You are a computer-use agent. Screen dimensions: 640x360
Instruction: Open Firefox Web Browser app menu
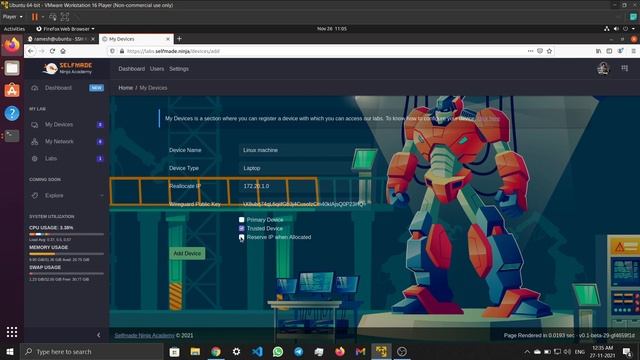point(66,29)
